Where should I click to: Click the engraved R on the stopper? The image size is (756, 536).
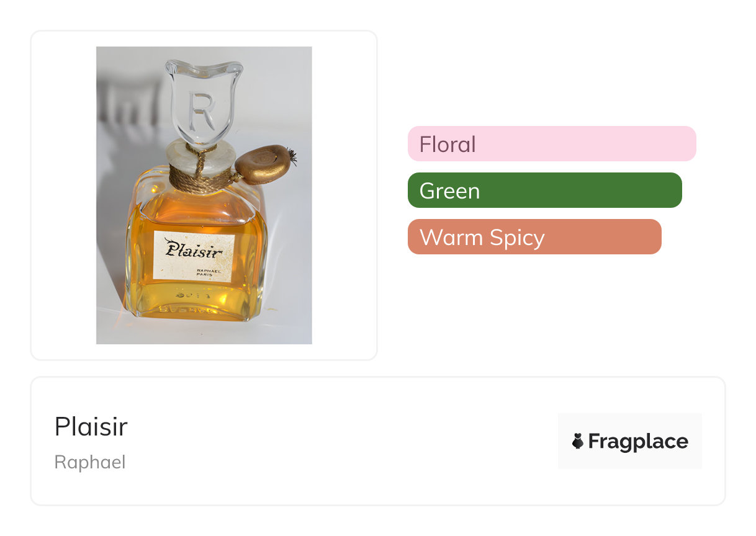point(203,112)
